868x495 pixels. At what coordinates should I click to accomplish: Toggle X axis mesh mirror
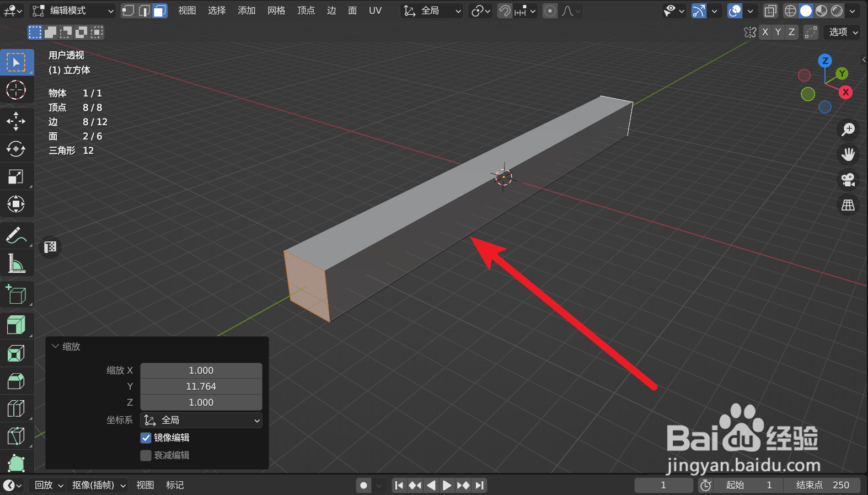coord(765,32)
